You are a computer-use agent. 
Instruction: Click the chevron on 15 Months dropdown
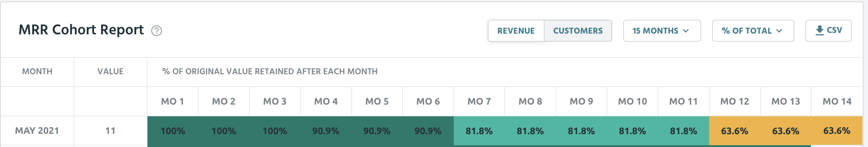click(686, 31)
